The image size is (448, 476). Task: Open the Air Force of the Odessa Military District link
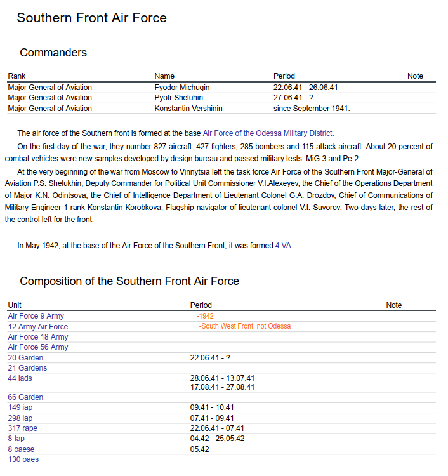(x=268, y=133)
